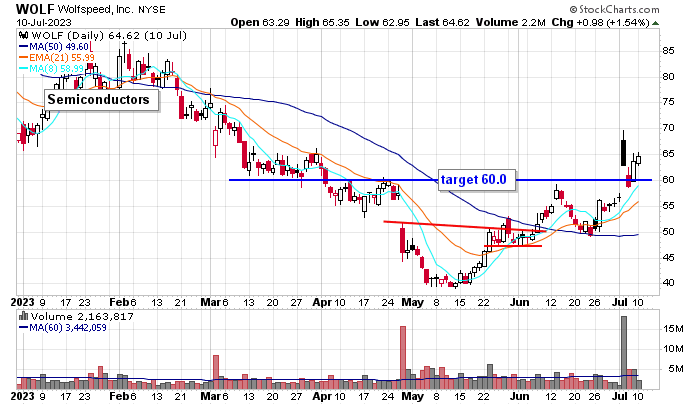Click the 80 price axis label
The image size is (700, 405).
tap(668, 77)
